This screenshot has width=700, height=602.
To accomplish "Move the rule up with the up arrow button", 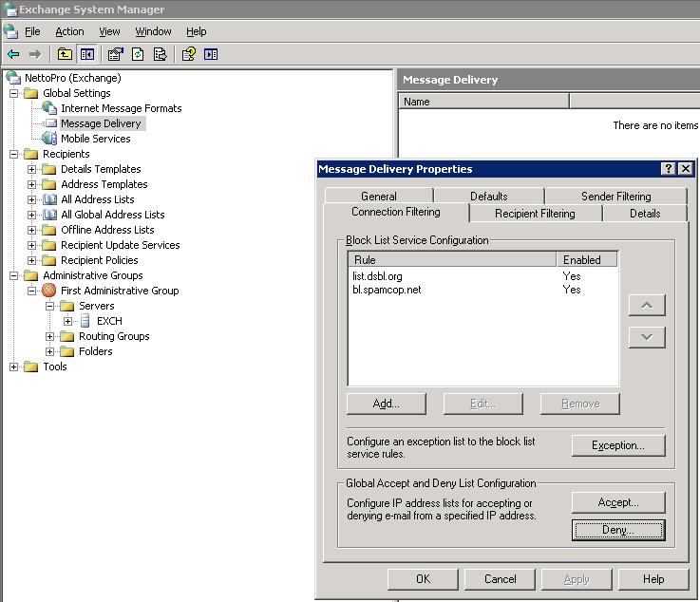I will click(647, 305).
